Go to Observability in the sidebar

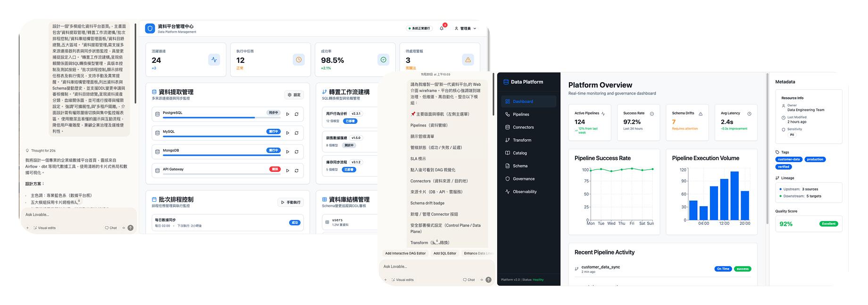tap(524, 192)
